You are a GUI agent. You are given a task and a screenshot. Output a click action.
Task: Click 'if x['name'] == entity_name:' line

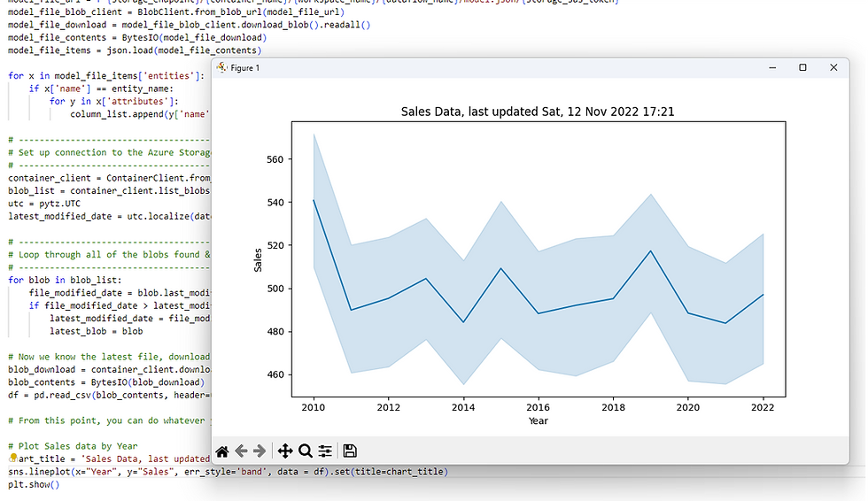101,89
